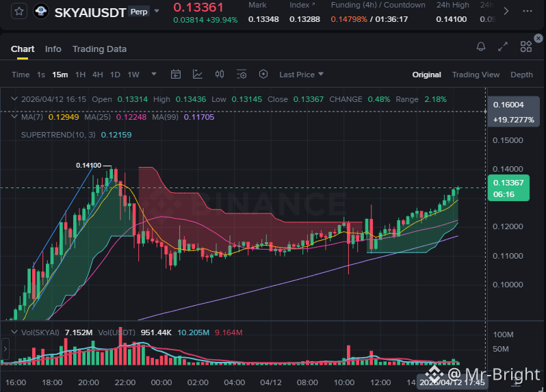The height and width of the screenshot is (392, 546).
Task: Select the 1H time interval
Action: click(x=81, y=75)
